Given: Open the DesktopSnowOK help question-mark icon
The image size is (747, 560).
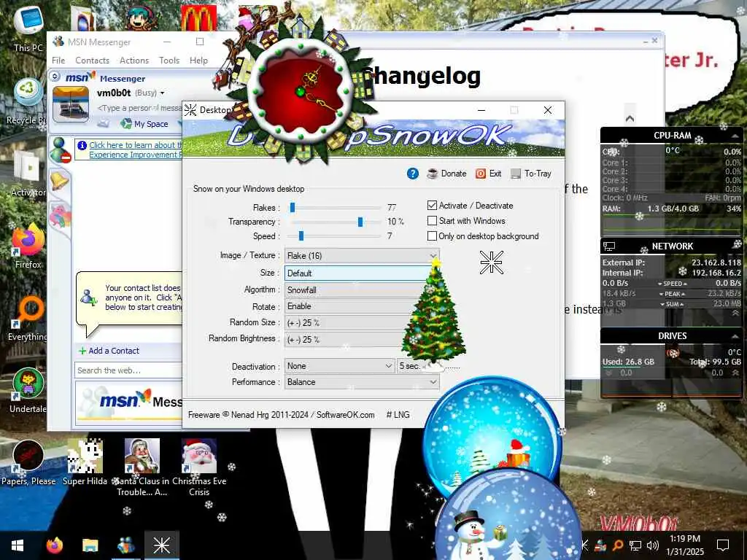Looking at the screenshot, I should 413,174.
